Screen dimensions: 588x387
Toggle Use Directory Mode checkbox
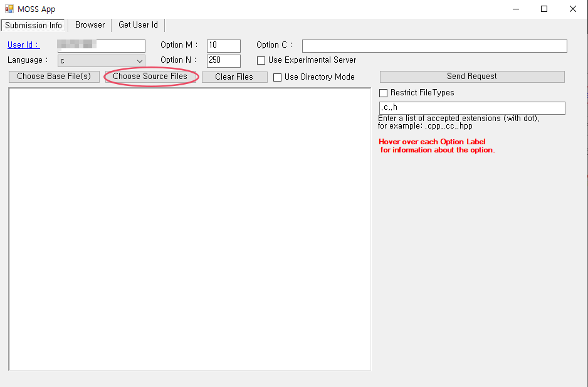tap(278, 77)
